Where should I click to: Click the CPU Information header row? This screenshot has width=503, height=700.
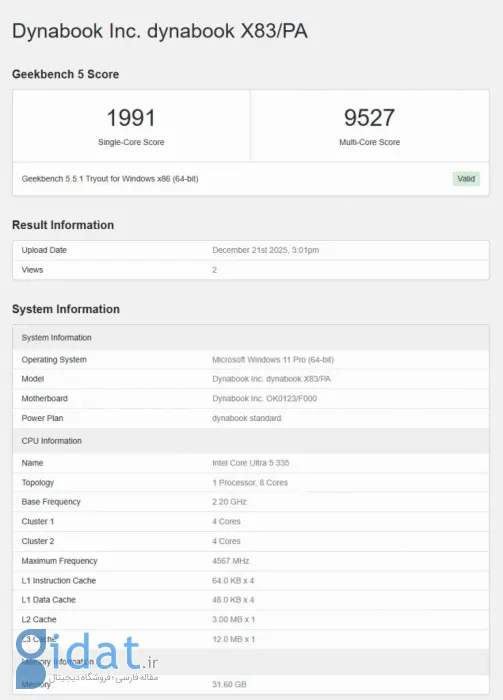pos(251,441)
